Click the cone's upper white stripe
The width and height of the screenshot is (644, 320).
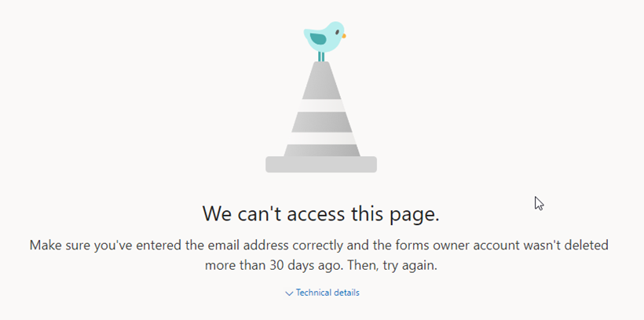pyautogui.click(x=321, y=105)
